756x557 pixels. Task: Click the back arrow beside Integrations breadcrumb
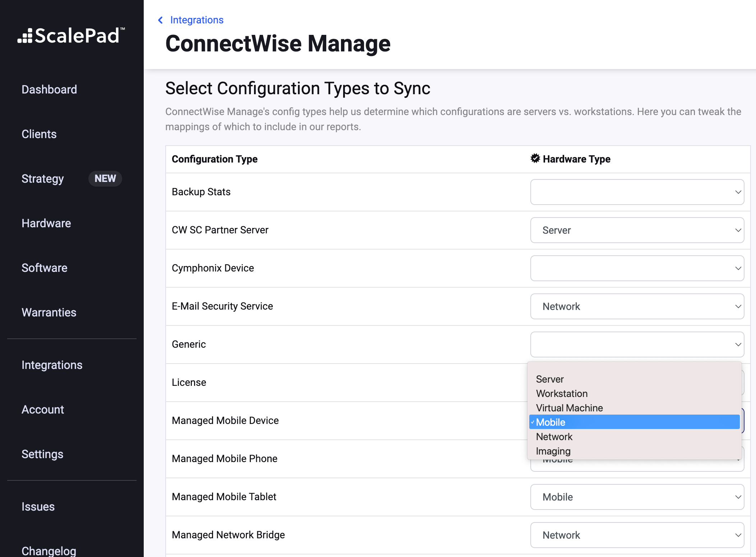click(x=160, y=20)
